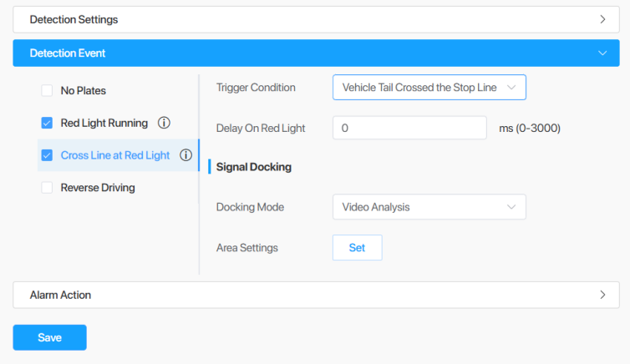Select the Reverse Driving event label
The image size is (630, 364).
pos(98,187)
